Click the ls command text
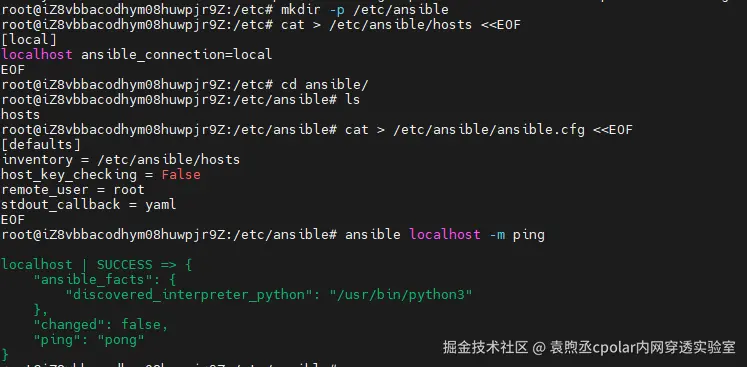Image resolution: width=747 pixels, height=367 pixels. pyautogui.click(x=353, y=100)
